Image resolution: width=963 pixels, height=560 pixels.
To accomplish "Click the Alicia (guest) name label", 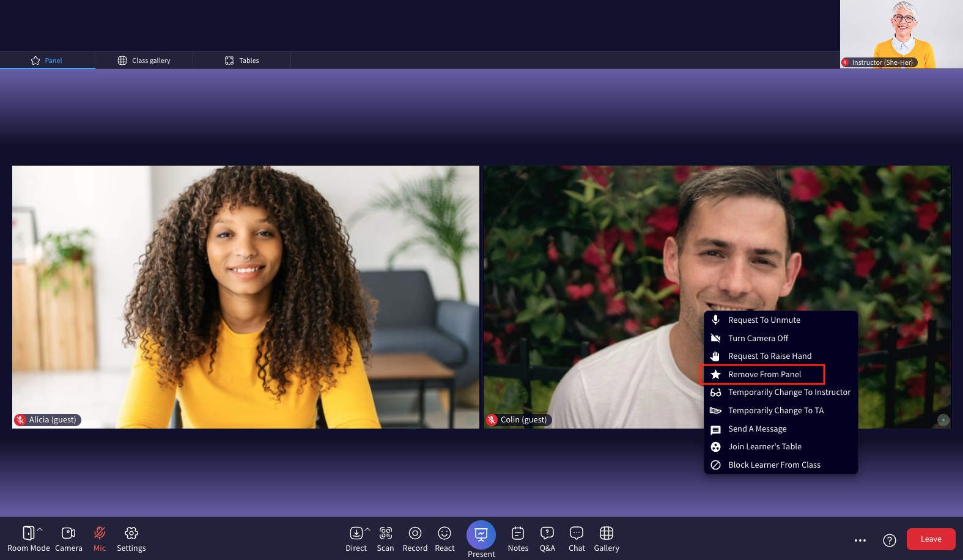I will point(53,420).
